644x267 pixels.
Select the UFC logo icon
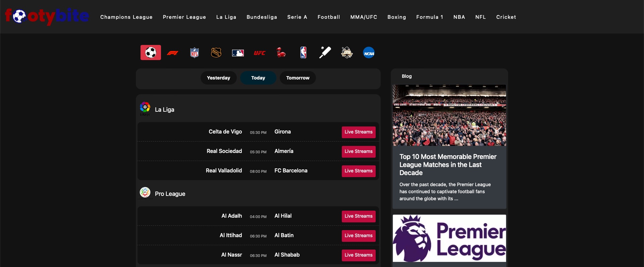260,53
